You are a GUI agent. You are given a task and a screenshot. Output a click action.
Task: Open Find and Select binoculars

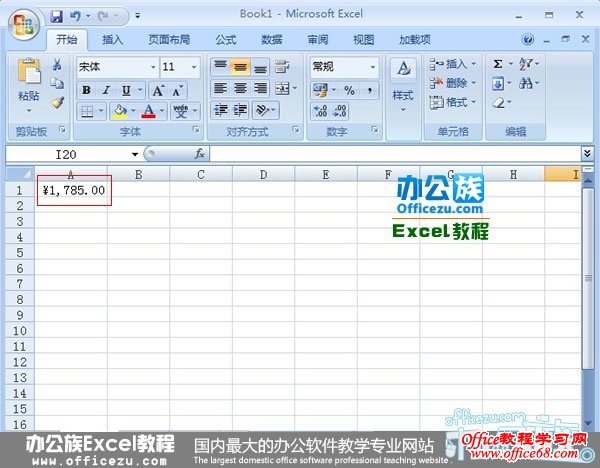525,83
